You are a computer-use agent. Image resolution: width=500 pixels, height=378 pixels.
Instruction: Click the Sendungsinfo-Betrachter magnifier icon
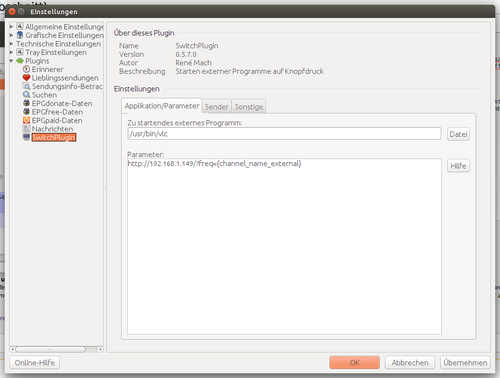26,86
